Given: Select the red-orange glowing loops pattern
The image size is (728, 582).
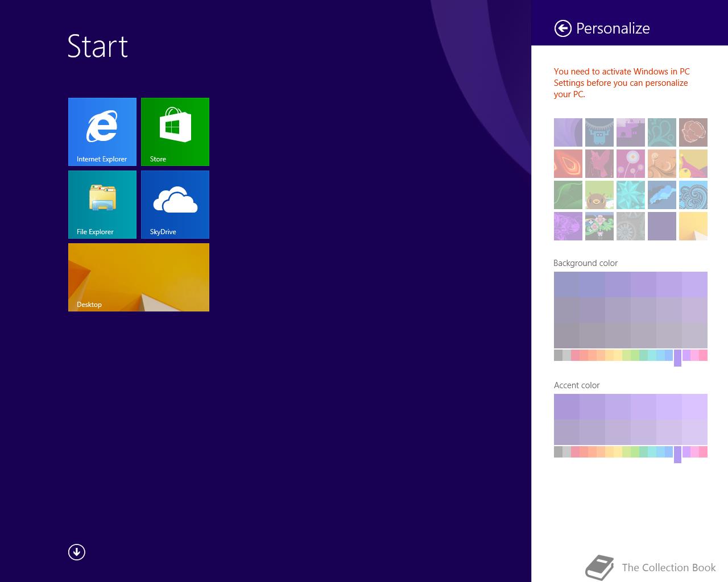Looking at the screenshot, I should [568, 164].
